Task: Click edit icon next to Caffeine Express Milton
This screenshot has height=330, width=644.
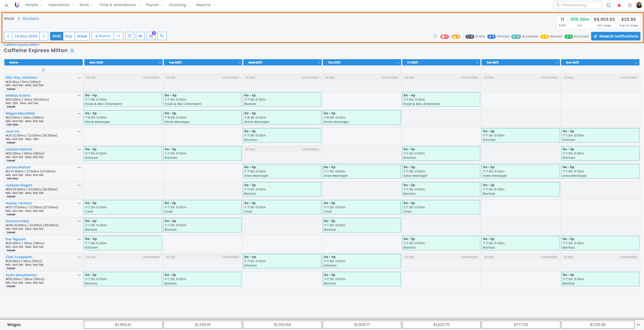Action: coord(72,51)
